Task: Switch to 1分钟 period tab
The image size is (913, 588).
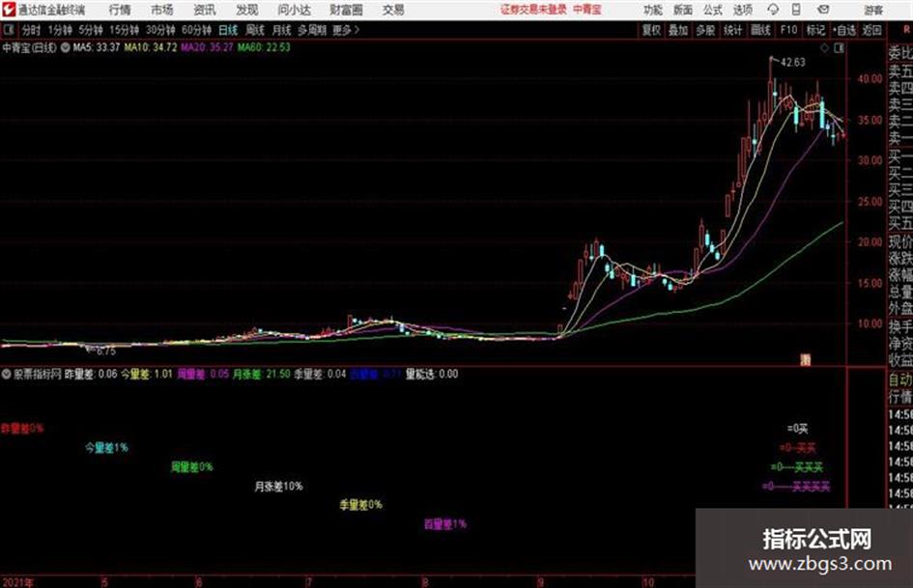Action: click(x=60, y=30)
